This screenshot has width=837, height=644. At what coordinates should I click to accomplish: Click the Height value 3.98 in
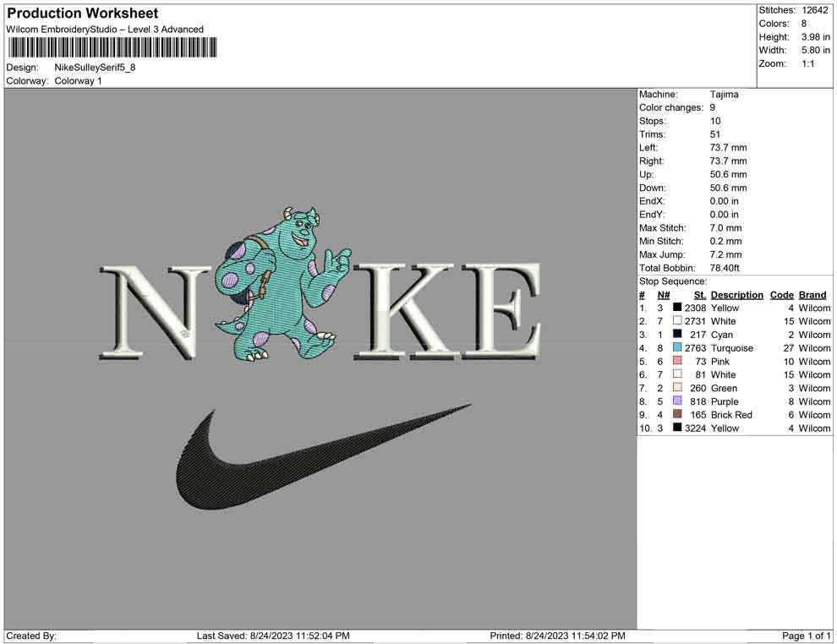pos(815,37)
